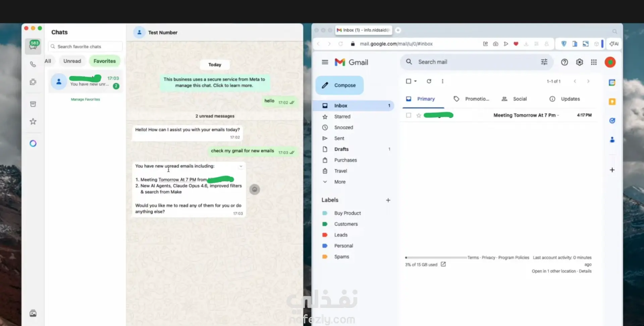Screen dimensions: 644x326
Task: Focus the Search mail field
Action: coord(476,62)
